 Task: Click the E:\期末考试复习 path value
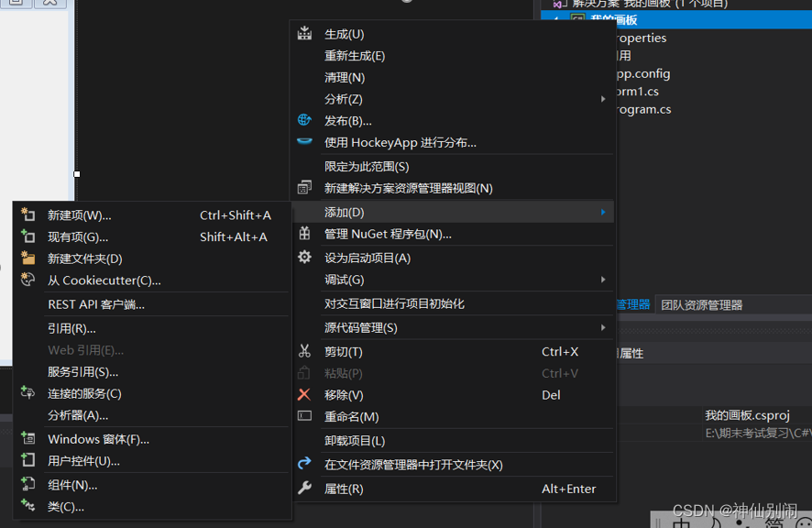click(x=758, y=434)
